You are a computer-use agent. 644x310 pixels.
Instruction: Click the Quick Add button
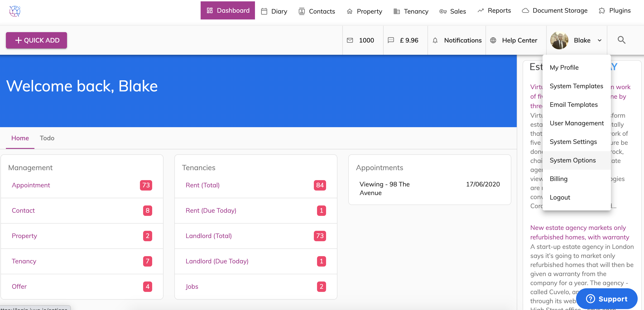[x=36, y=40]
